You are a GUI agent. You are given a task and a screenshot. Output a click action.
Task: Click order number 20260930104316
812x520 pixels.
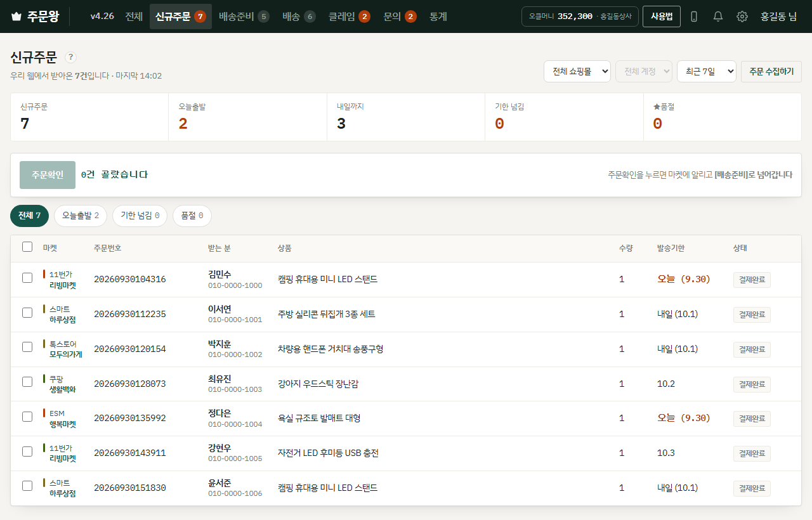[x=130, y=280]
